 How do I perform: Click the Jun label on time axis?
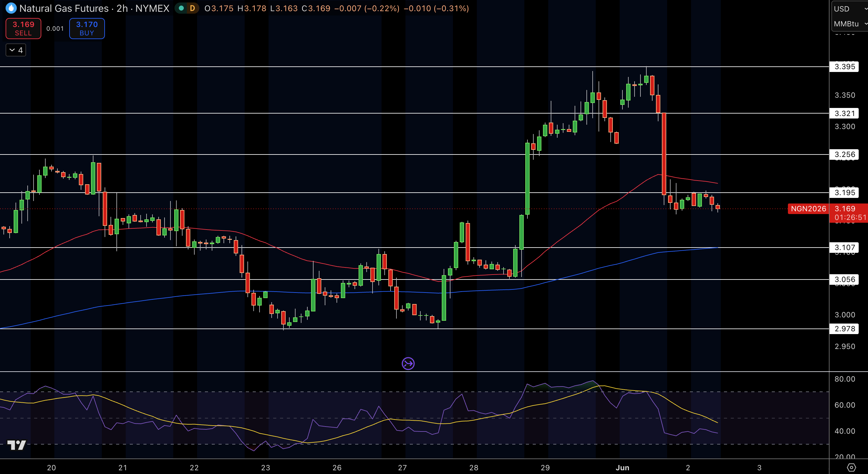(622, 467)
